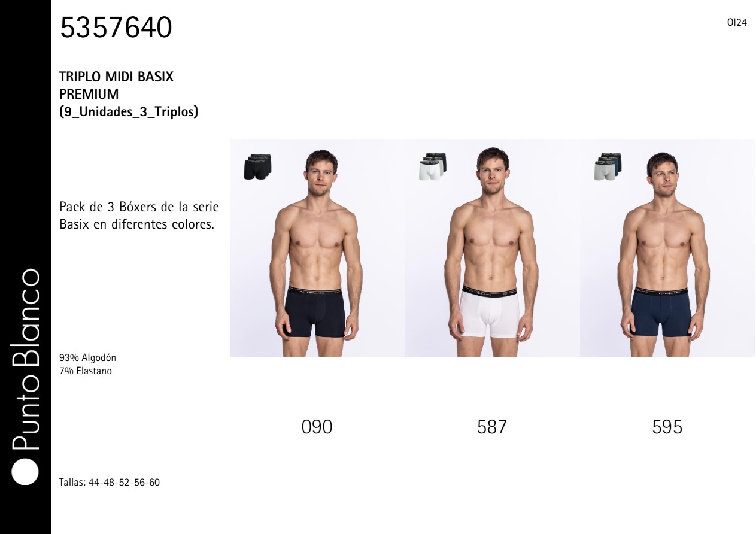This screenshot has height=534, width=756.
Task: Click color code 090
Action: tap(317, 427)
